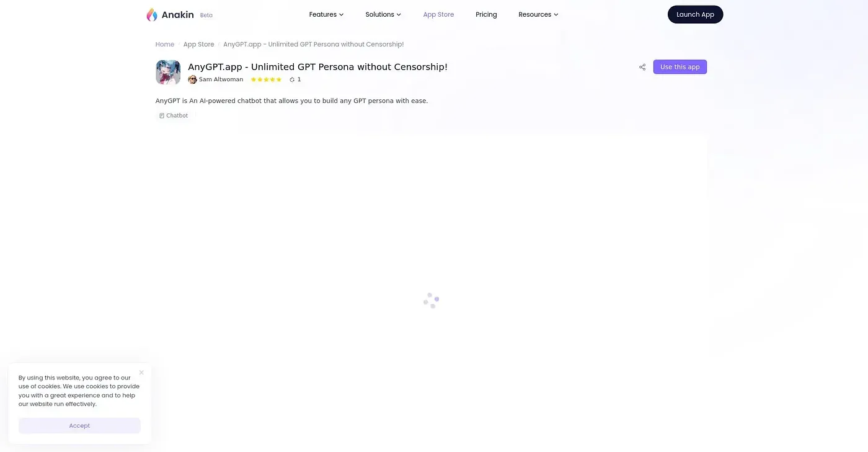This screenshot has width=868, height=452.
Task: Click the fork count icon showing 1
Action: coord(292,79)
